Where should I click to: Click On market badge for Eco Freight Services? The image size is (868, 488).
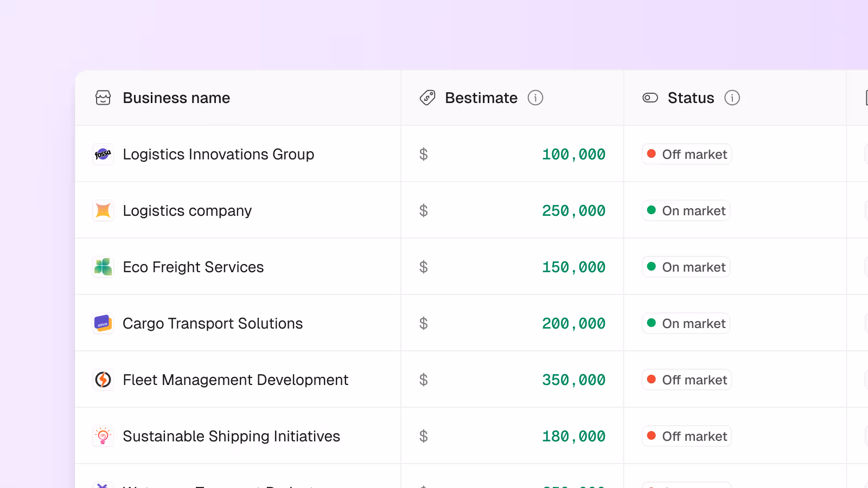(686, 267)
